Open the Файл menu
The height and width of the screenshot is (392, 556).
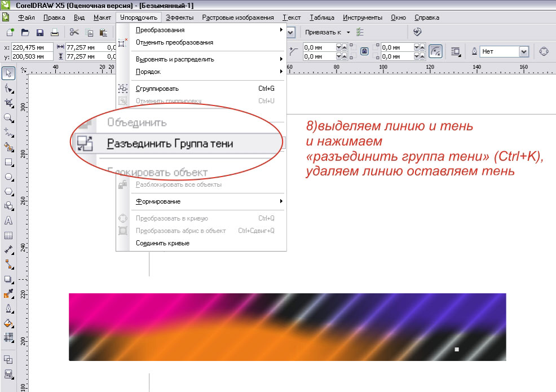[27, 17]
